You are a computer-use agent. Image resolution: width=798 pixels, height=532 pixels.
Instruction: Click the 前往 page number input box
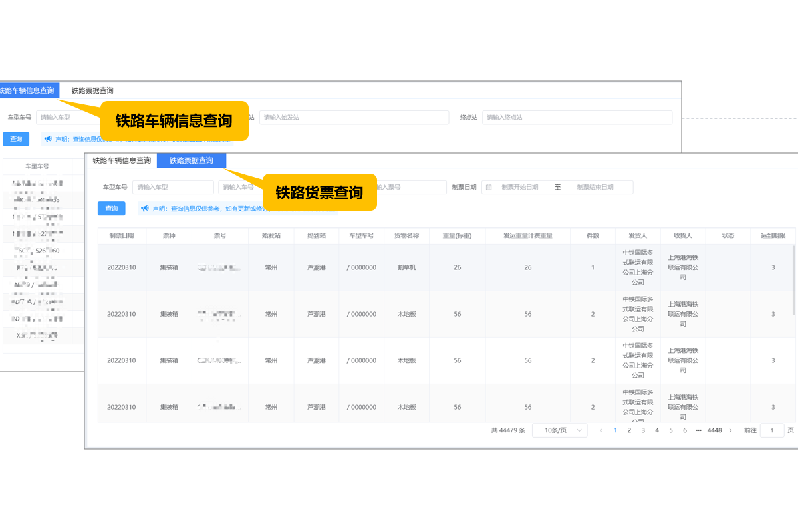[x=771, y=430]
